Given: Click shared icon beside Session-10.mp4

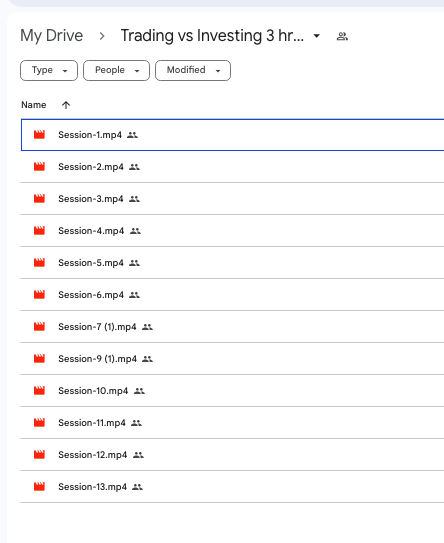Looking at the screenshot, I should coord(139,391).
